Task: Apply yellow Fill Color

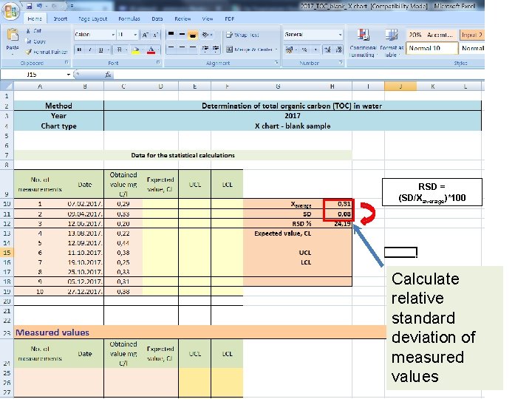Action: (135, 50)
